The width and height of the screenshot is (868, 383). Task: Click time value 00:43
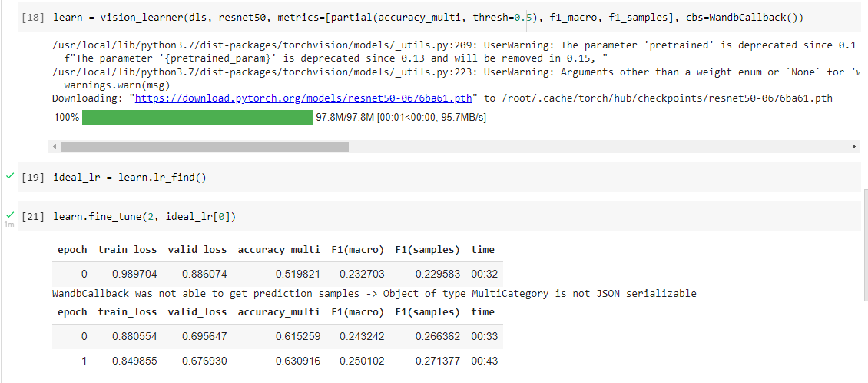[x=485, y=361]
